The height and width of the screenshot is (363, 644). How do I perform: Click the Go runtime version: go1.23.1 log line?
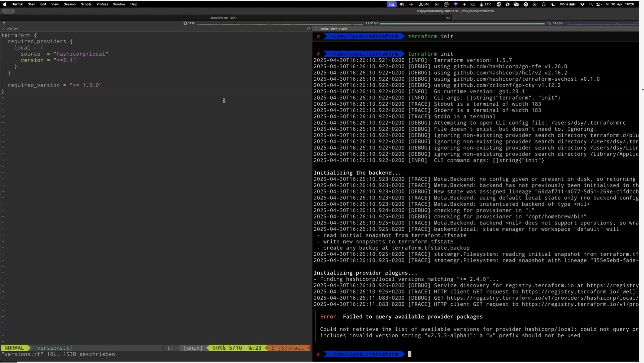(x=419, y=92)
